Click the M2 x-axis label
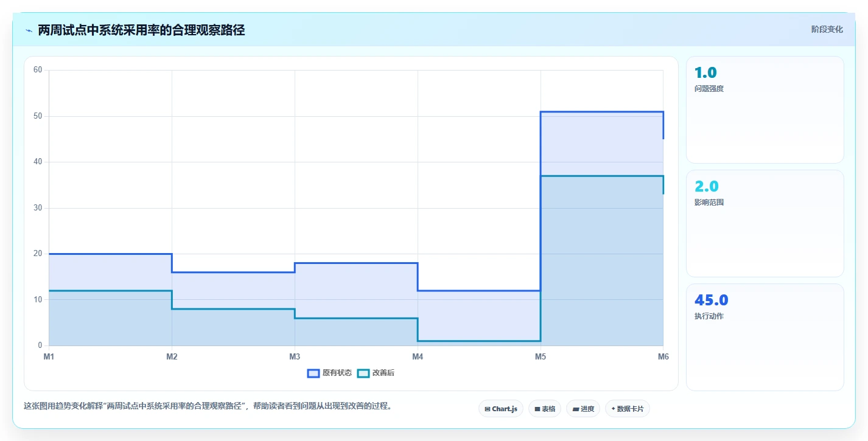This screenshot has height=441, width=868. click(172, 356)
